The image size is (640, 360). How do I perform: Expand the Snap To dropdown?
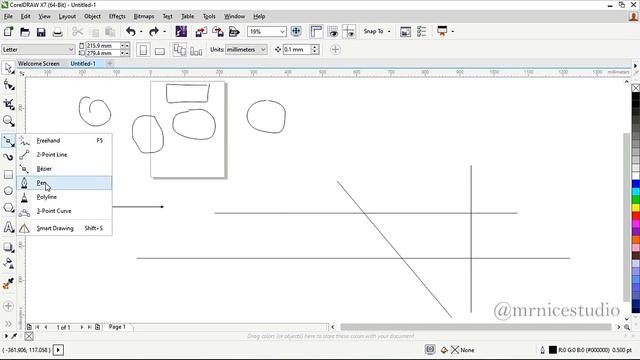click(389, 31)
